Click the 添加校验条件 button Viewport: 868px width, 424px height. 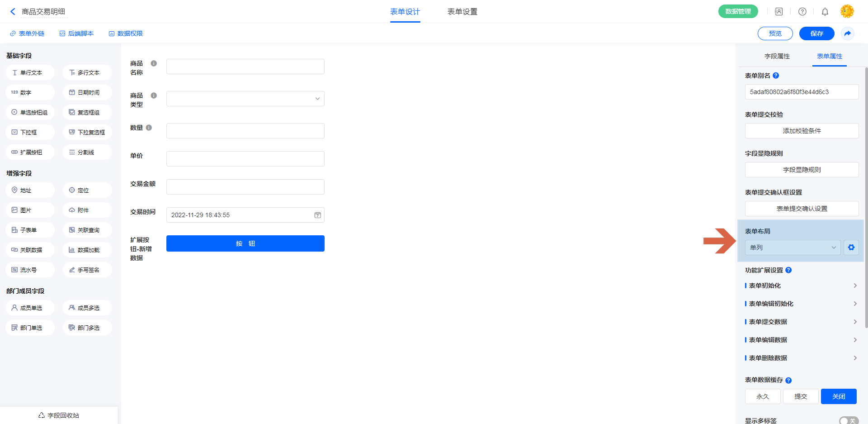pos(802,131)
